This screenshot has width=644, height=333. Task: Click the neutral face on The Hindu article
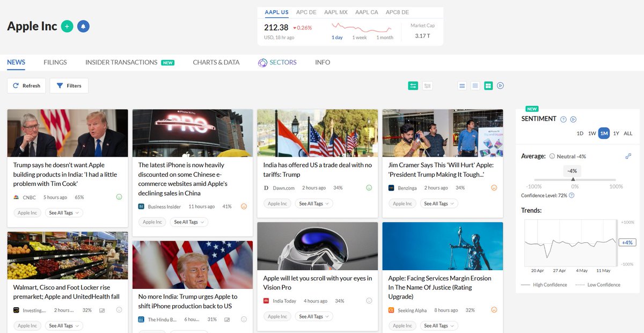(x=244, y=320)
